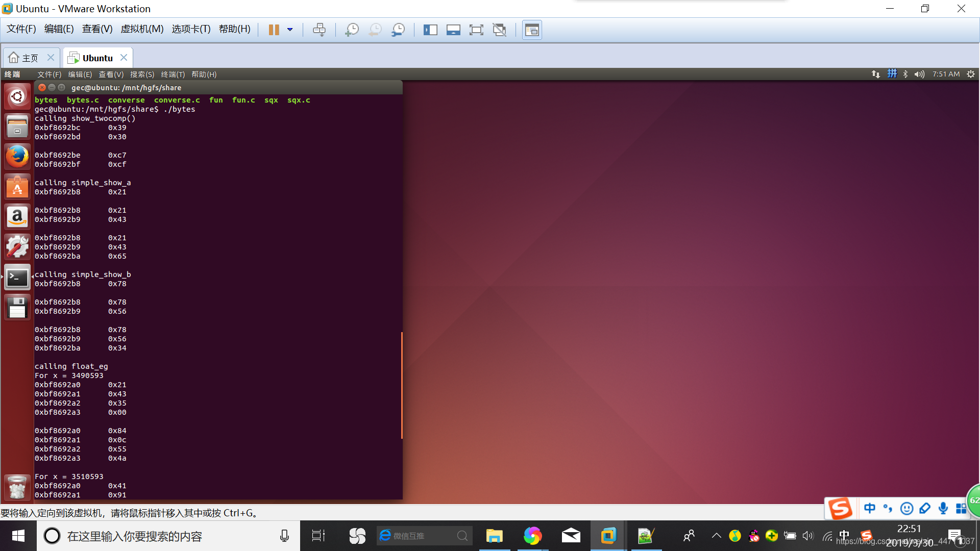Close the terminal window
The image size is (980, 551).
click(42, 87)
